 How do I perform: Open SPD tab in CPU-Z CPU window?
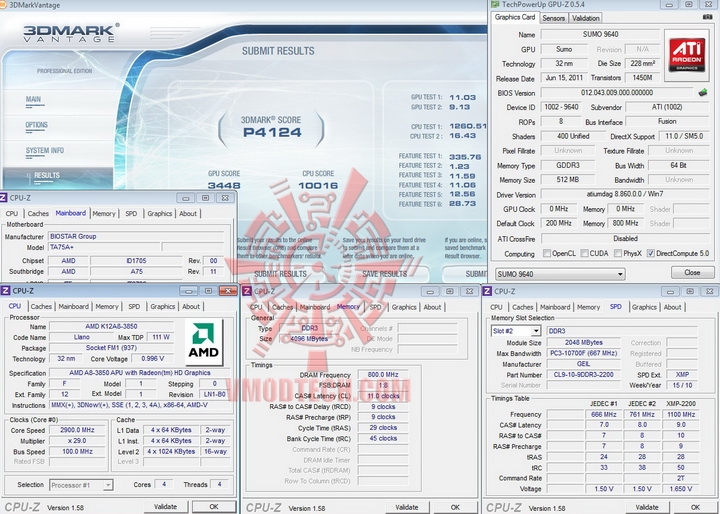(134, 306)
